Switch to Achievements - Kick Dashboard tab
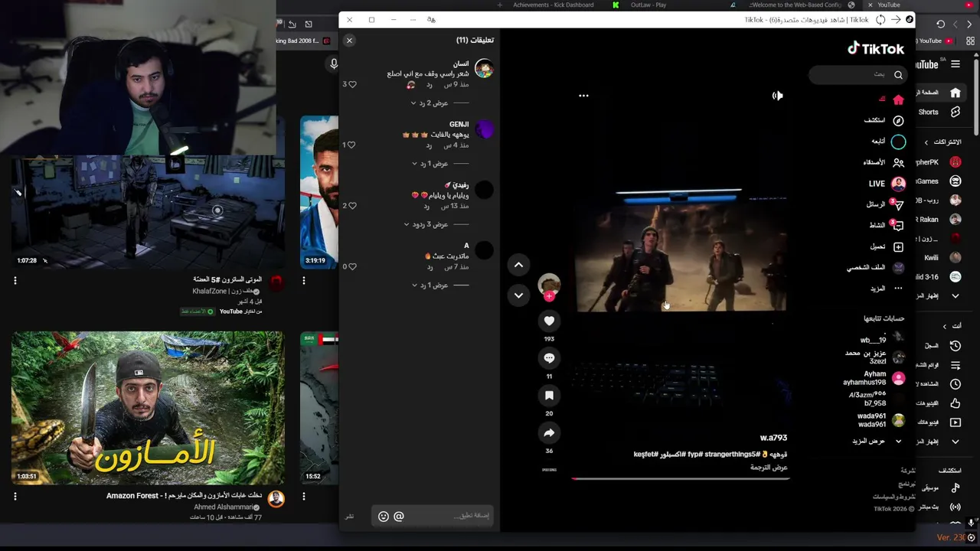 (x=553, y=5)
